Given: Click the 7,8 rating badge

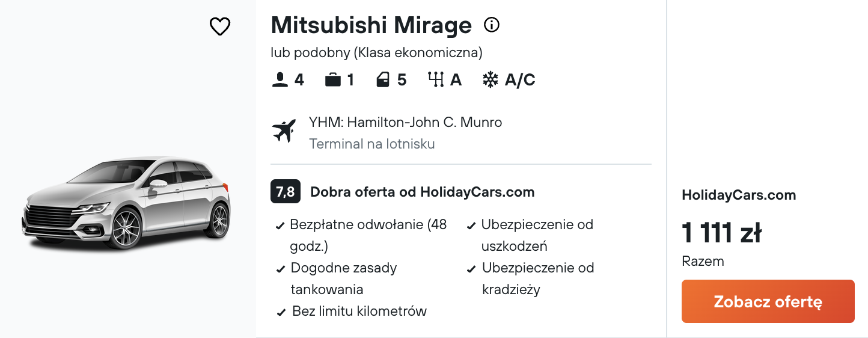Looking at the screenshot, I should [x=285, y=192].
